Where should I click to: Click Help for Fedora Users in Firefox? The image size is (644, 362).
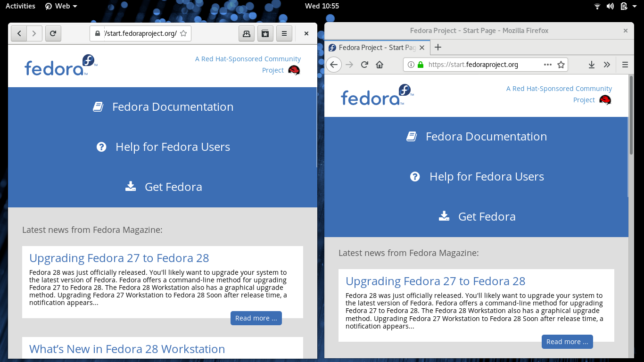coord(477,177)
